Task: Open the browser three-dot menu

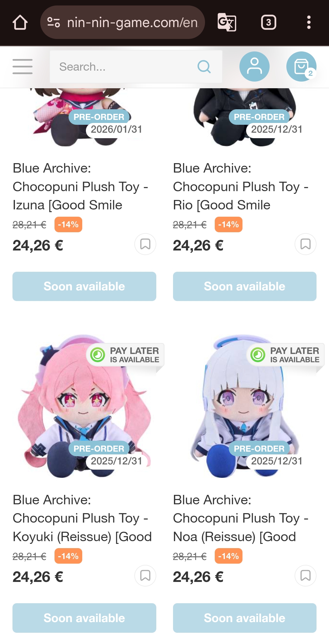Action: coord(309,23)
